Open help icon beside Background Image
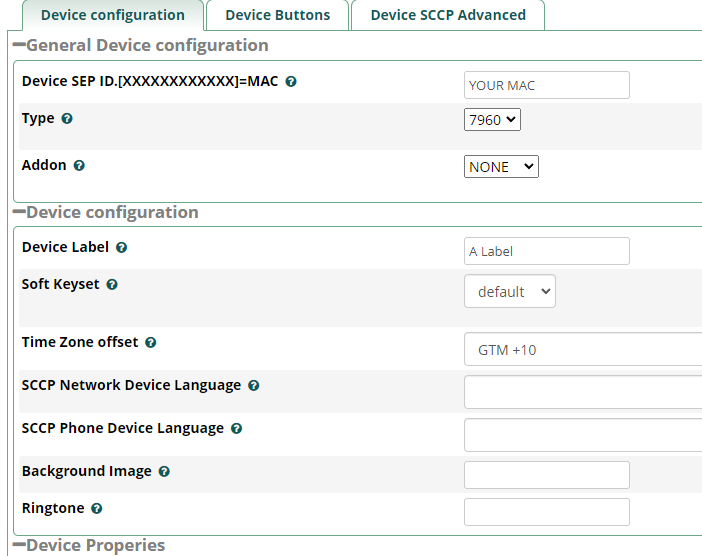The height and width of the screenshot is (556, 702). click(164, 471)
